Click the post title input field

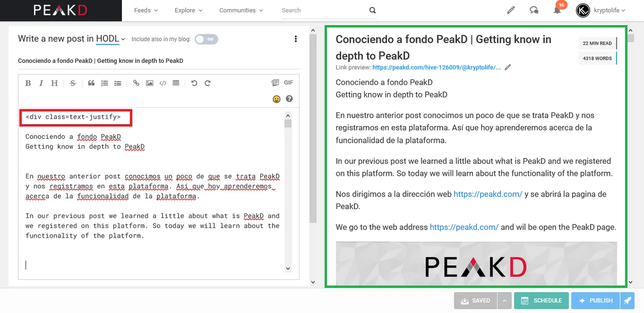pos(158,61)
